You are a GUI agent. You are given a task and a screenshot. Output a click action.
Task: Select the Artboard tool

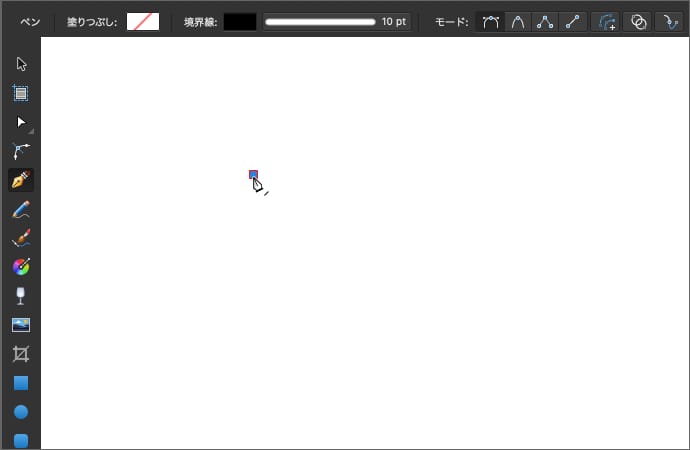pyautogui.click(x=21, y=93)
